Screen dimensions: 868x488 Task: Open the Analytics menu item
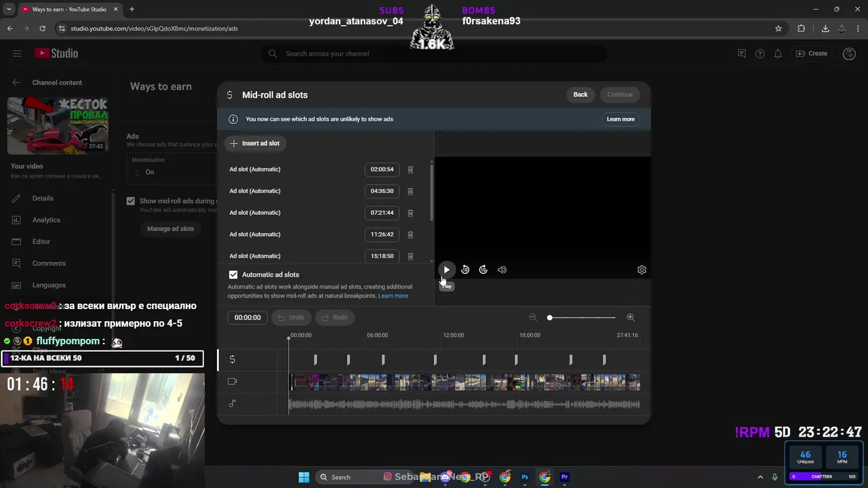point(46,220)
